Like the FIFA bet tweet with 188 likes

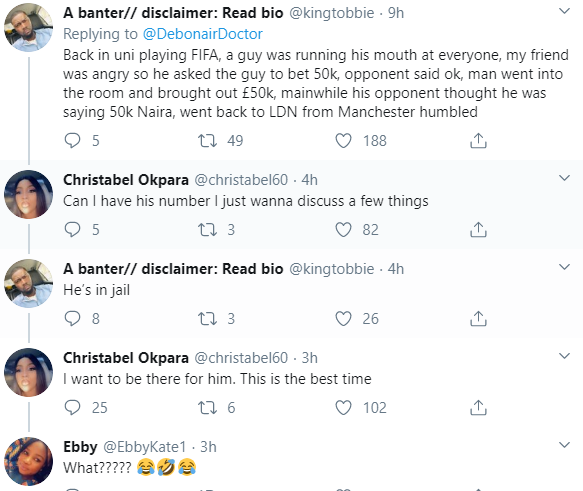343,141
